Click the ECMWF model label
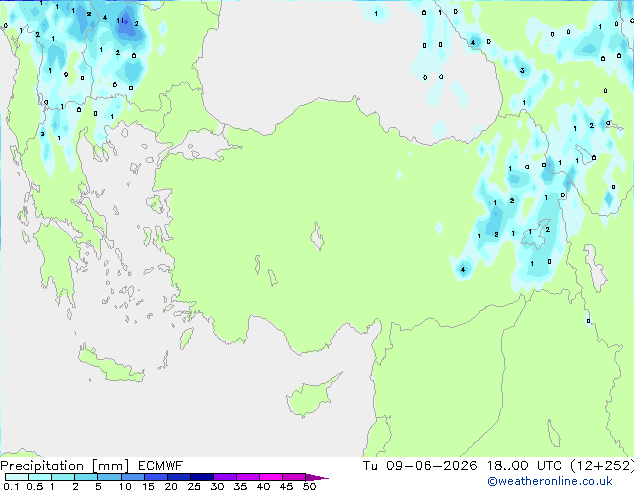634x490 pixels. click(161, 466)
